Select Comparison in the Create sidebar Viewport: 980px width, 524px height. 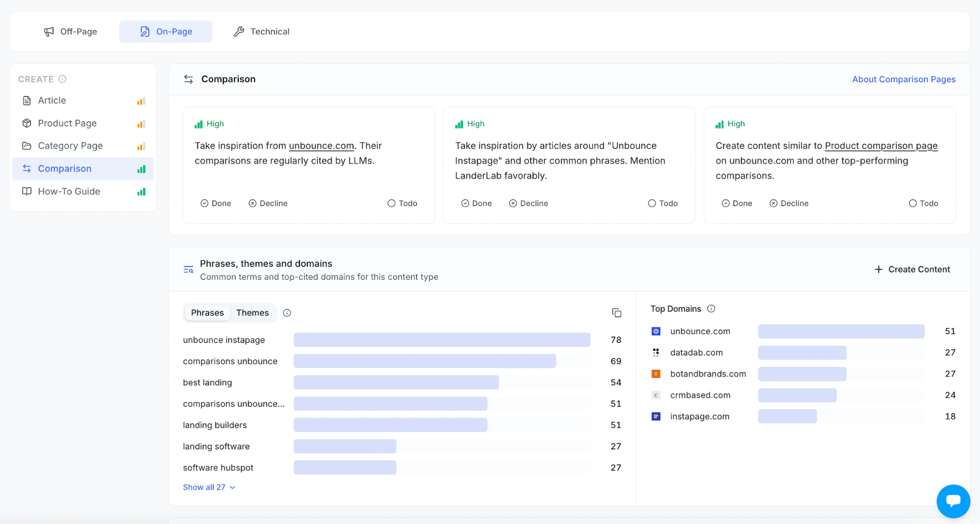click(x=83, y=169)
